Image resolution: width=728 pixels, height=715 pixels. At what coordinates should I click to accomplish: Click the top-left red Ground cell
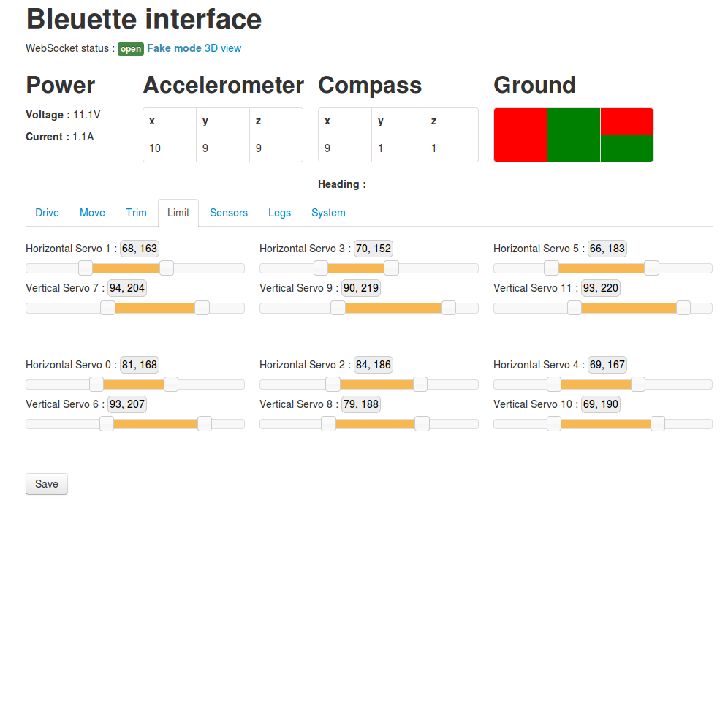pyautogui.click(x=520, y=121)
